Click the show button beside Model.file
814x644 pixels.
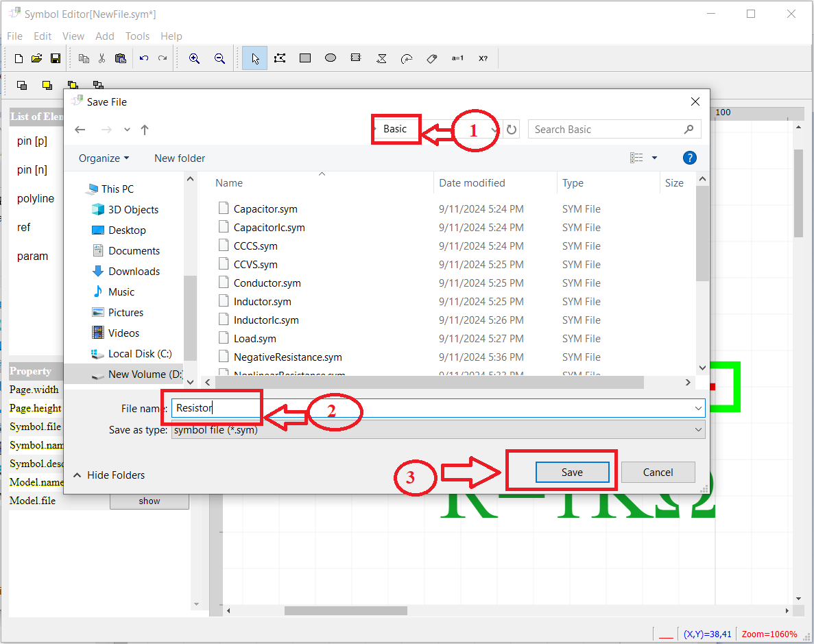coord(149,501)
